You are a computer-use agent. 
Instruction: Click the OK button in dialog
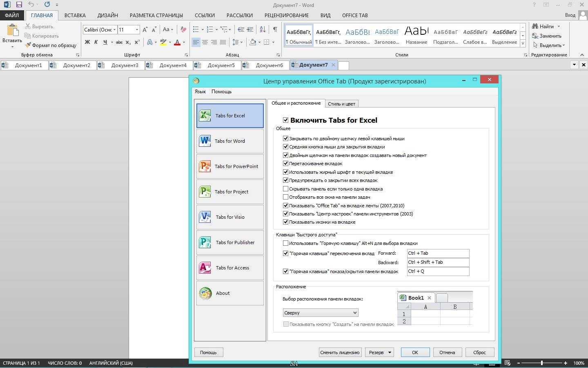point(415,352)
